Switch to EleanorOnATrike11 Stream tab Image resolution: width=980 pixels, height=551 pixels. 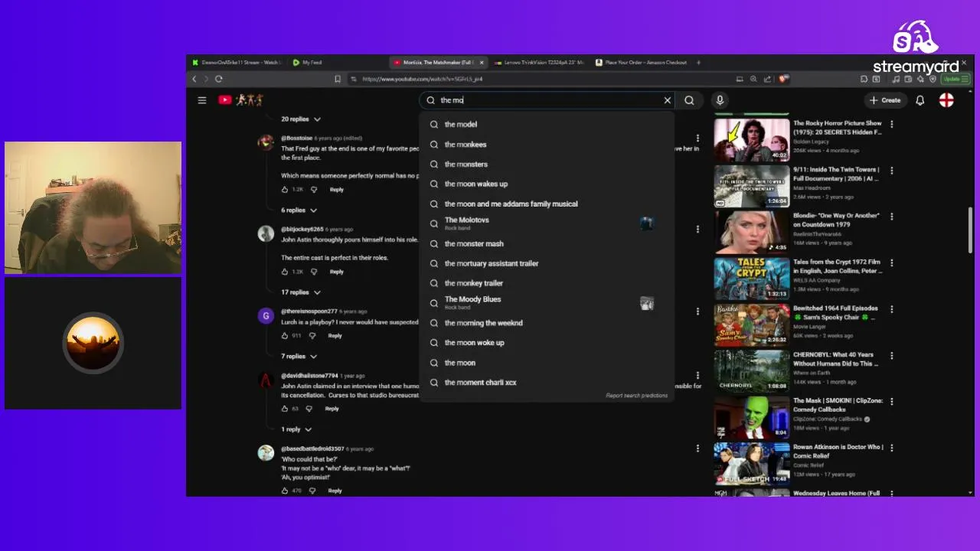[237, 63]
